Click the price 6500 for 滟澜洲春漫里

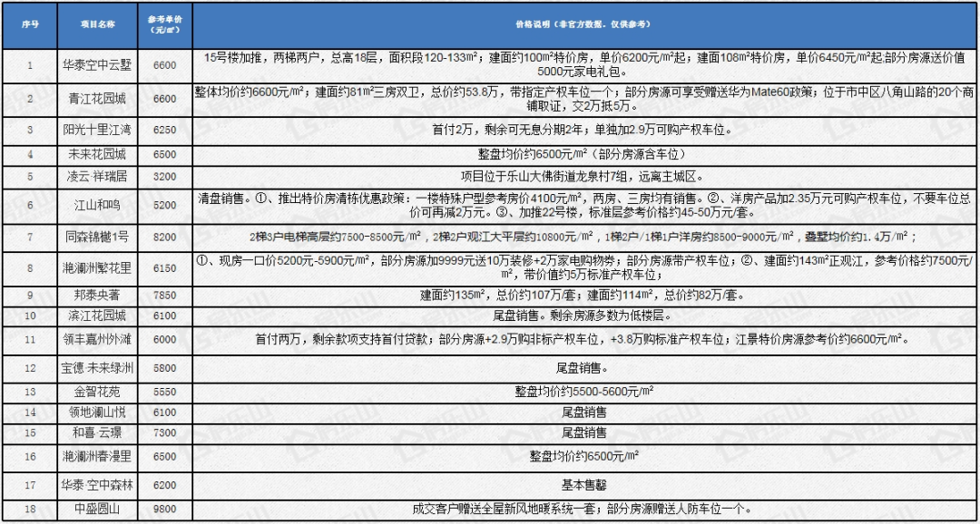166,457
